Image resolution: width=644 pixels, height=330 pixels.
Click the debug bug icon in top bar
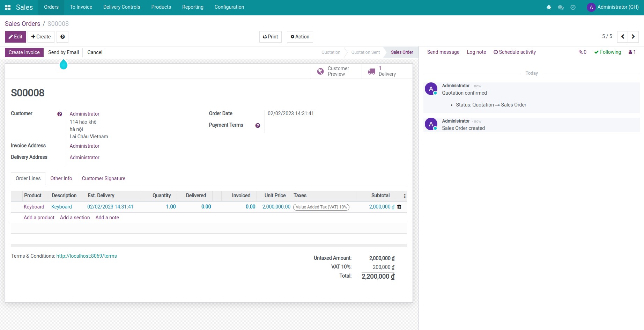click(548, 7)
